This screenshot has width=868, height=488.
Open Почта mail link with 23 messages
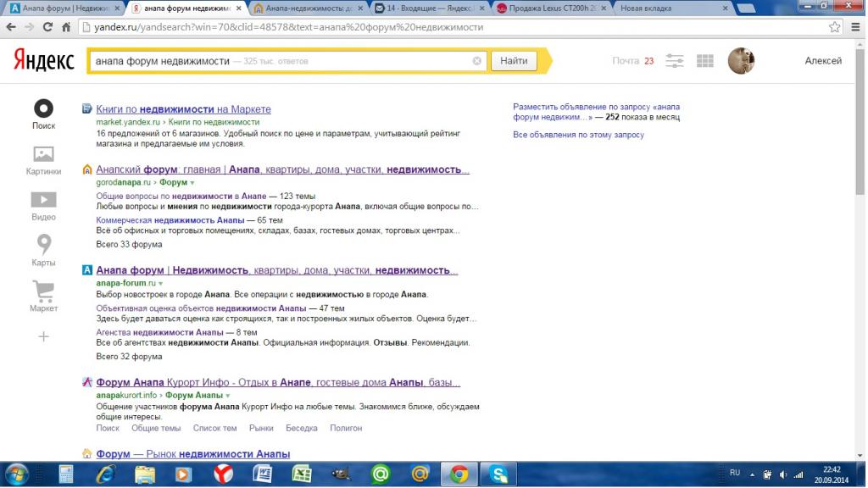point(632,61)
